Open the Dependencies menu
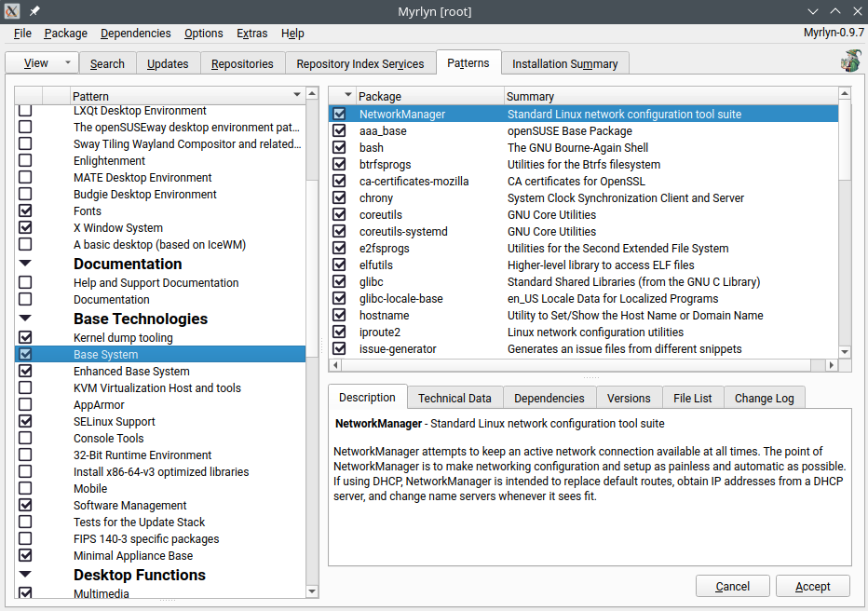This screenshot has width=868, height=611. point(136,34)
